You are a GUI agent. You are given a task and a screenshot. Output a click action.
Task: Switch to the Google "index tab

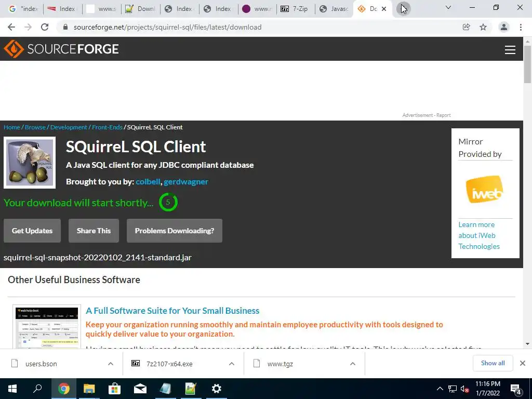coord(23,9)
